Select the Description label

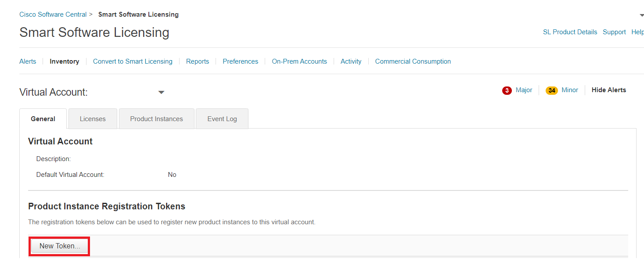(54, 159)
